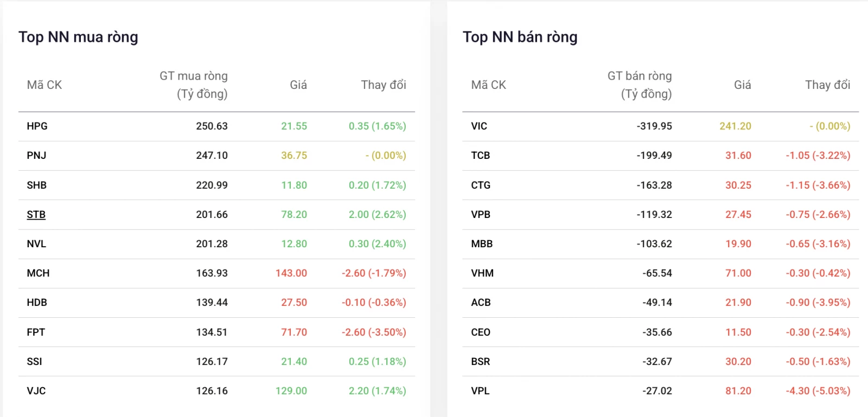Open the SSI stock code
868x417 pixels.
tap(34, 362)
